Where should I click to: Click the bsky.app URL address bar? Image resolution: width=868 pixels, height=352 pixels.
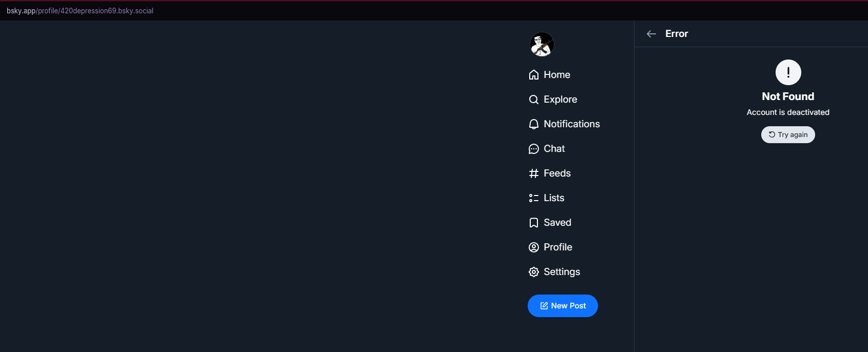click(x=80, y=11)
